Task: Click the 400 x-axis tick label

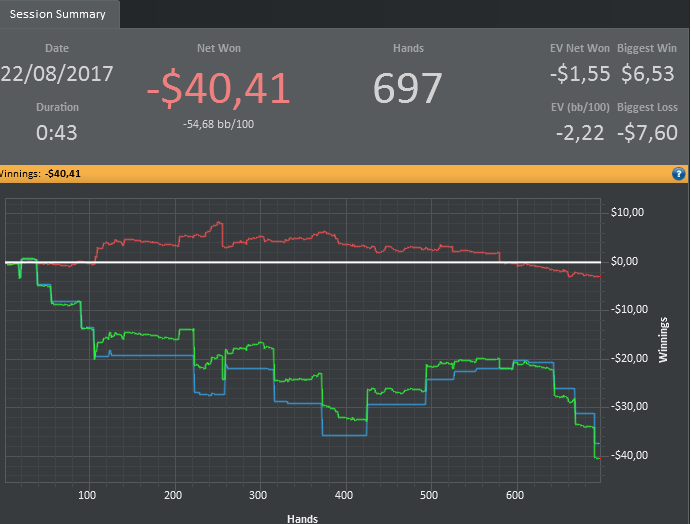Action: coord(344,495)
